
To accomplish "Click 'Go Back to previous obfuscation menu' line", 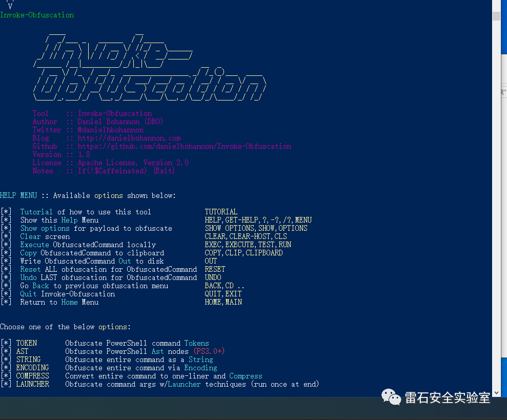I will 94,286.
